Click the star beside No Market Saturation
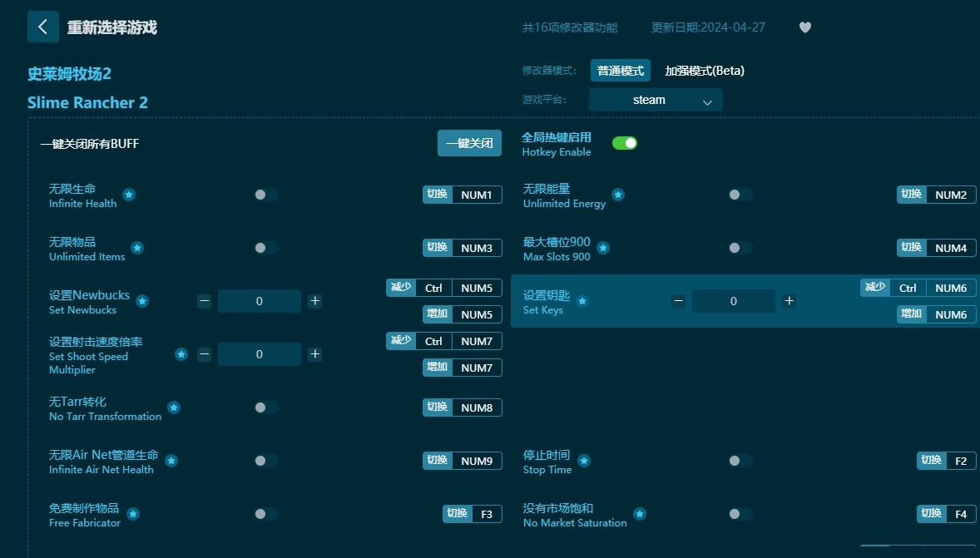Image resolution: width=980 pixels, height=558 pixels. [x=639, y=514]
